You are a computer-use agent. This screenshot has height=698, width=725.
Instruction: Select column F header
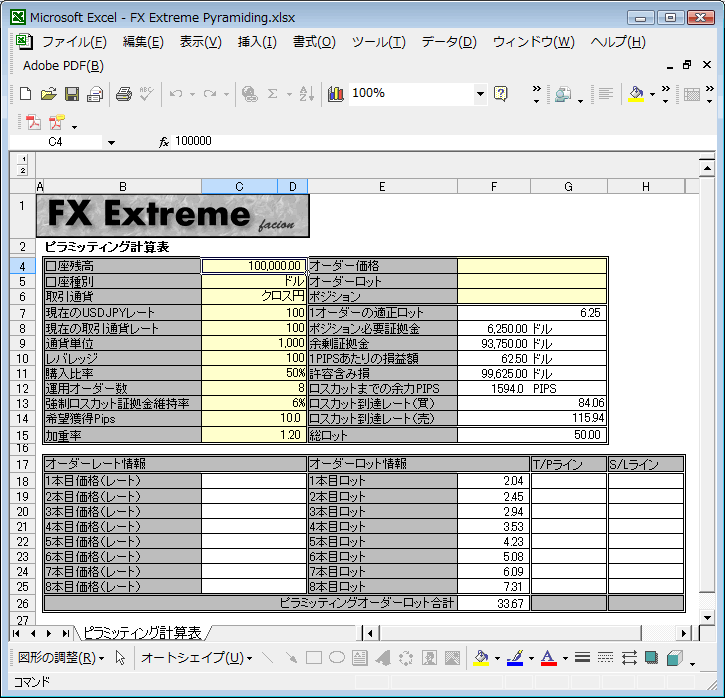click(494, 187)
